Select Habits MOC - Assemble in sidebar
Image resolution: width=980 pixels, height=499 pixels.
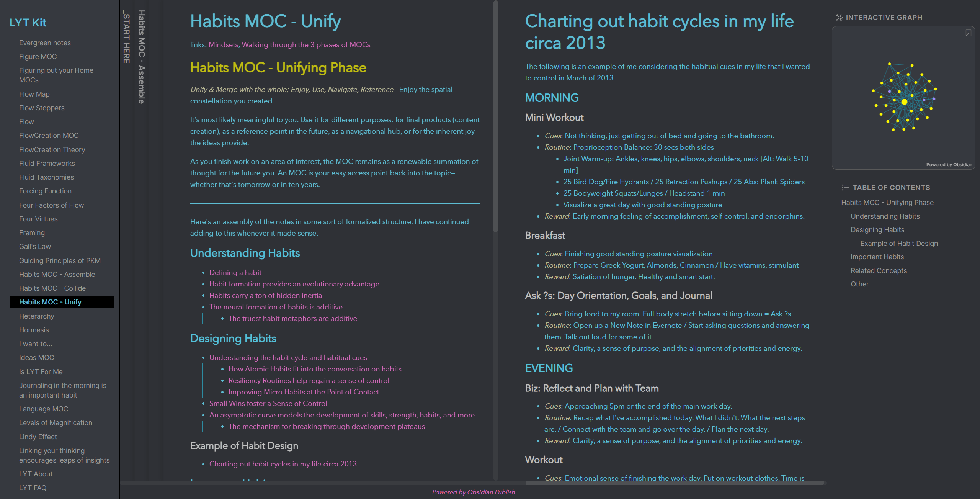click(57, 274)
